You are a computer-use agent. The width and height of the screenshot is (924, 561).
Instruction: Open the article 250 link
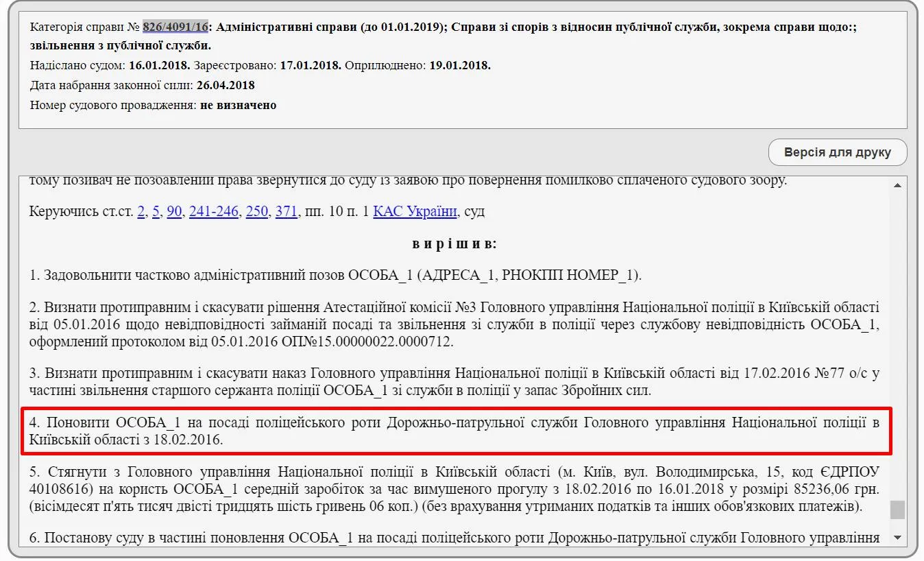click(256, 211)
